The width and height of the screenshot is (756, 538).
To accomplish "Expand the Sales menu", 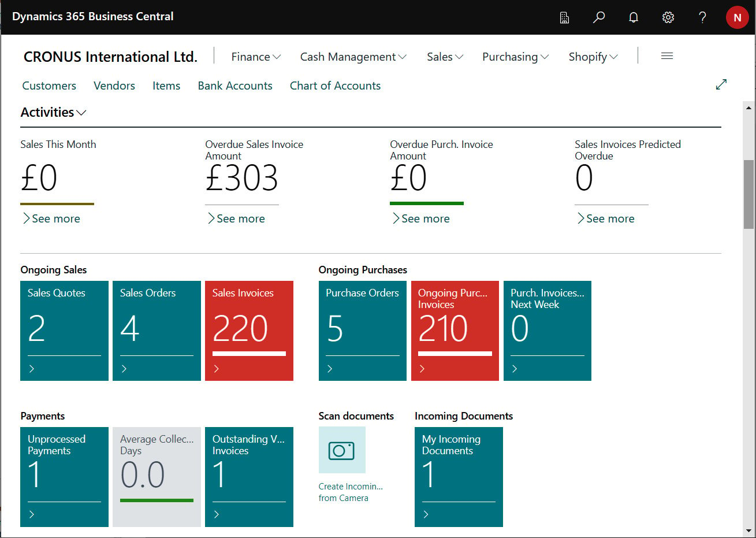I will (x=445, y=57).
